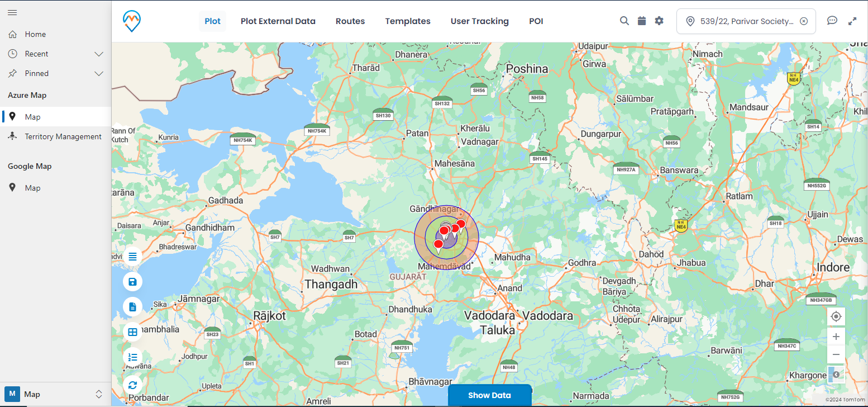
Task: Open the lines menu floating button on the map
Action: (x=133, y=256)
